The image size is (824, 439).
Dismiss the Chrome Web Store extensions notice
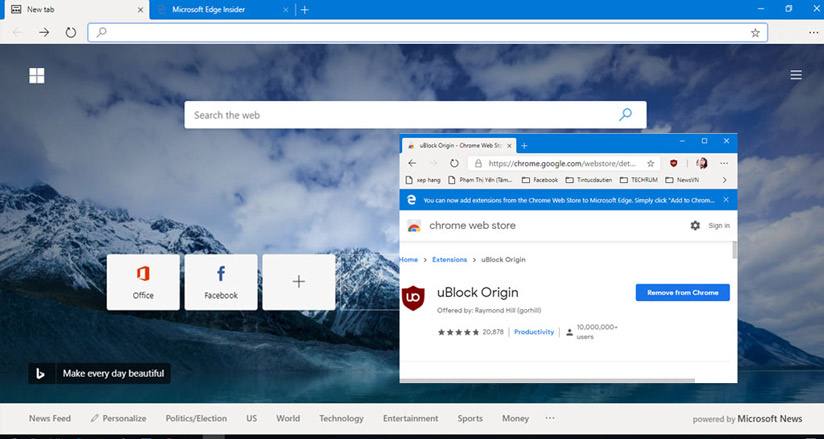click(726, 200)
